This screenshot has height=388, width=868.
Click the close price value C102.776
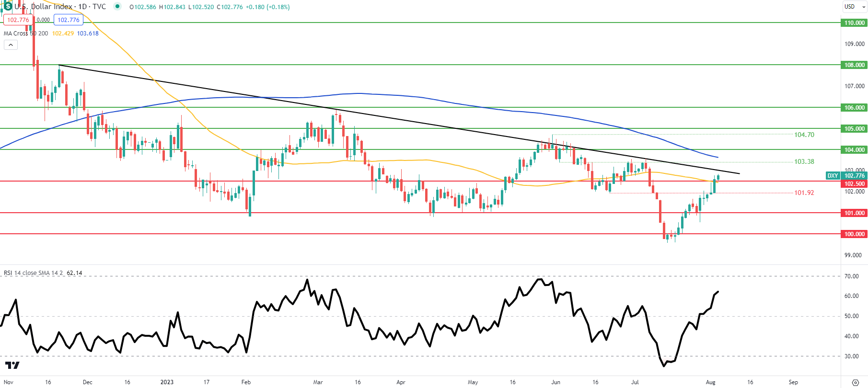tap(230, 7)
